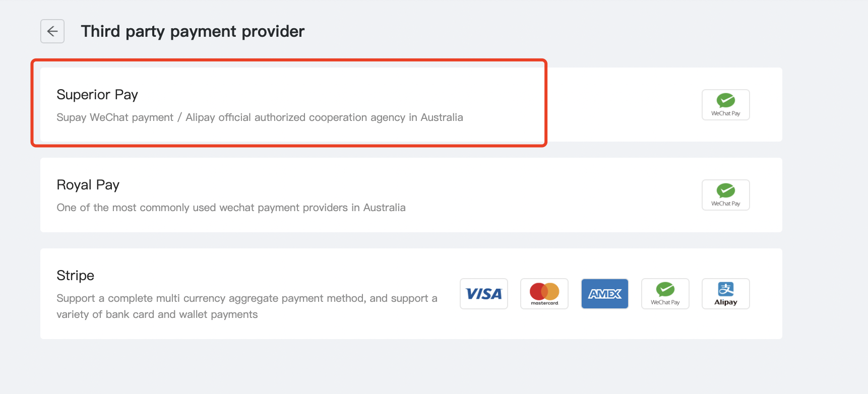Image resolution: width=868 pixels, height=394 pixels.
Task: Choose the Stripe heading
Action: pyautogui.click(x=76, y=276)
